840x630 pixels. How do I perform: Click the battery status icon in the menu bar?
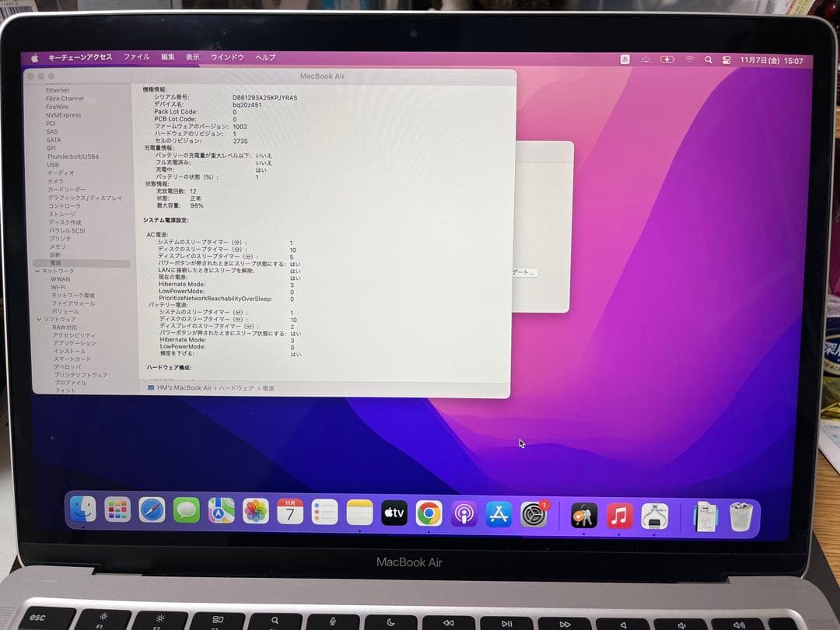667,58
